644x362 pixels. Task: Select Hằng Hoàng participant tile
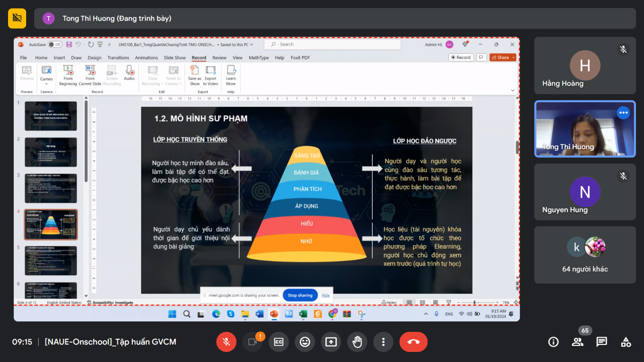pyautogui.click(x=585, y=66)
